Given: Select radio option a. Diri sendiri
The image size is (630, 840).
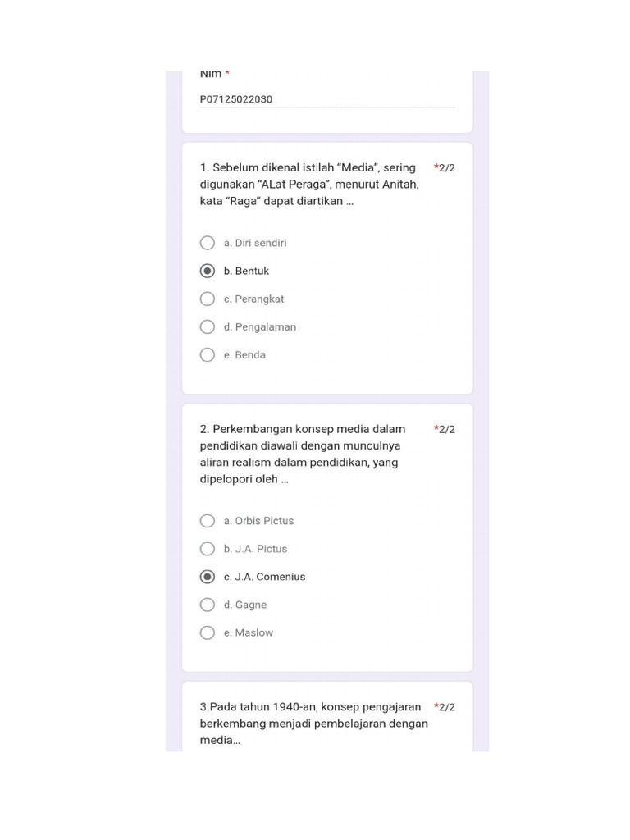Looking at the screenshot, I should click(208, 243).
